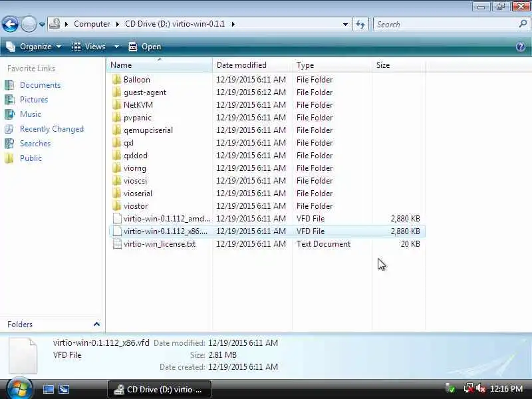The width and height of the screenshot is (532, 399).
Task: Click the Computer breadcrumb in address bar
Action: pyautogui.click(x=92, y=24)
